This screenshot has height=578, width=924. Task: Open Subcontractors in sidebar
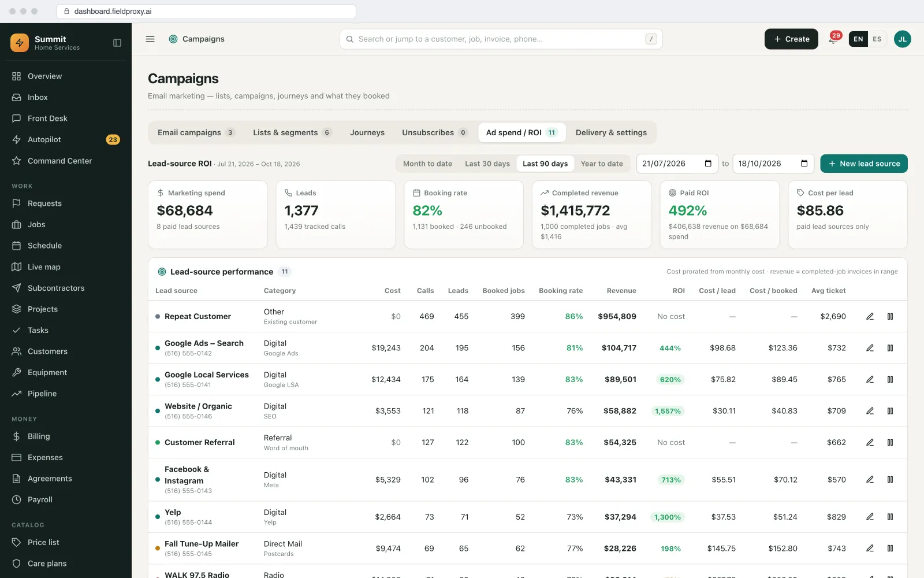[66, 288]
